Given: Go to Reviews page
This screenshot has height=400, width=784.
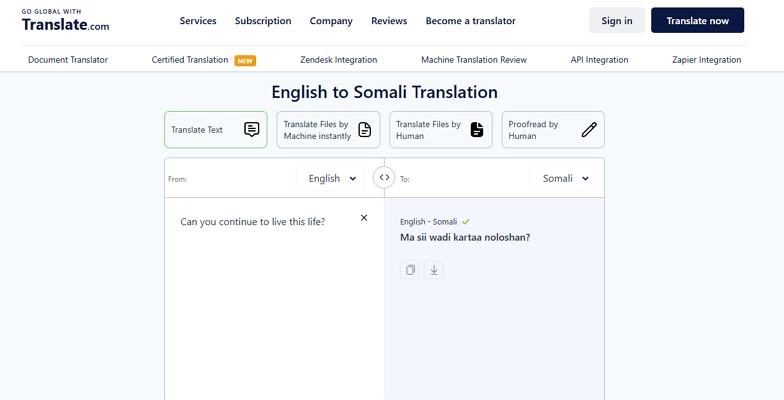Looking at the screenshot, I should click(389, 21).
